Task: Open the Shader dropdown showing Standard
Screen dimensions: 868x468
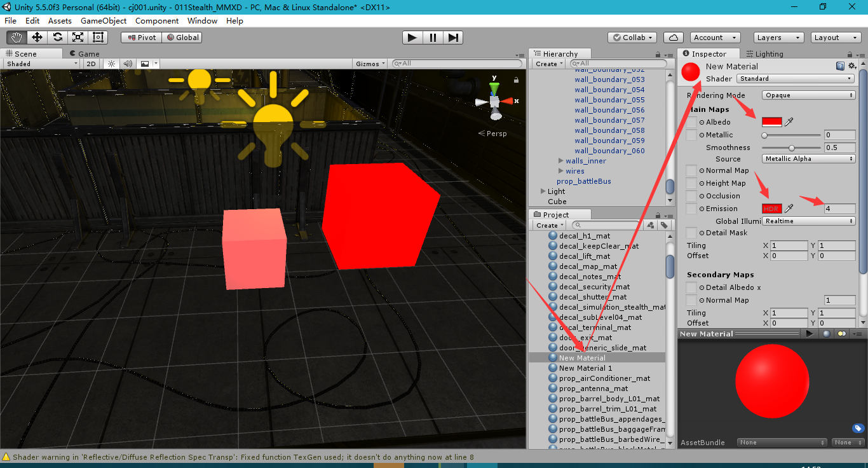Action: [794, 78]
